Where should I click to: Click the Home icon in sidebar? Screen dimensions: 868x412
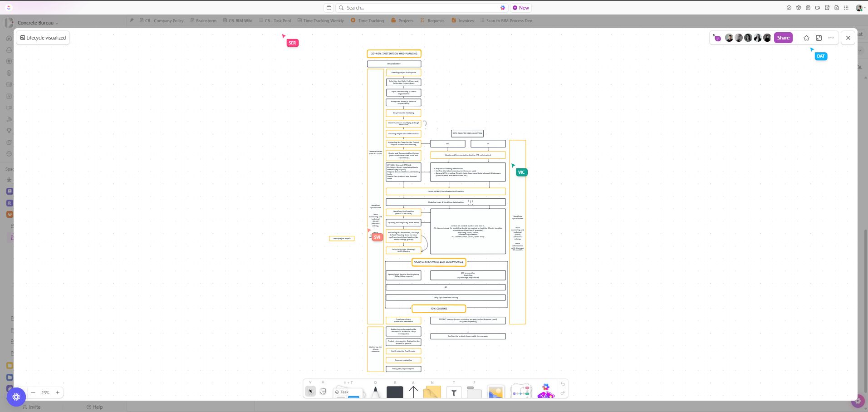coord(9,38)
